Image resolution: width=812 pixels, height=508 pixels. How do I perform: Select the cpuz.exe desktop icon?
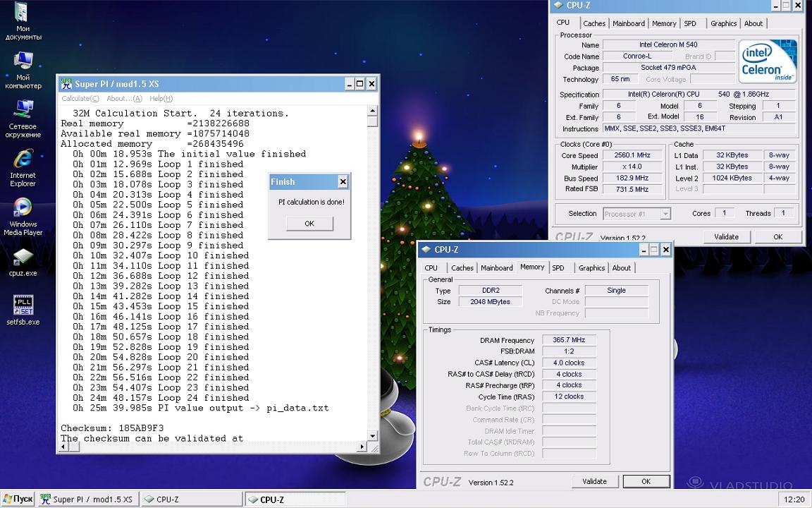point(23,262)
